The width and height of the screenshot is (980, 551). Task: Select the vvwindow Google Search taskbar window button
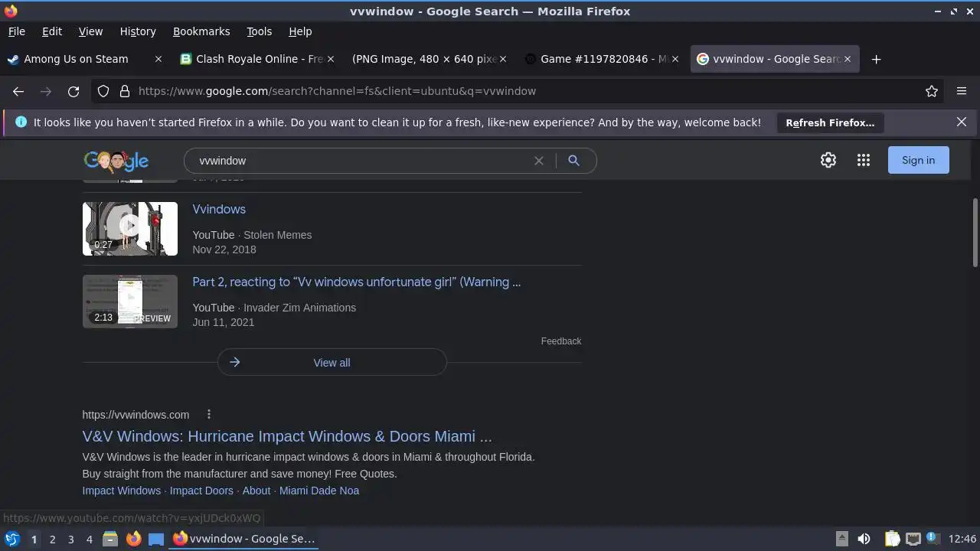point(244,539)
